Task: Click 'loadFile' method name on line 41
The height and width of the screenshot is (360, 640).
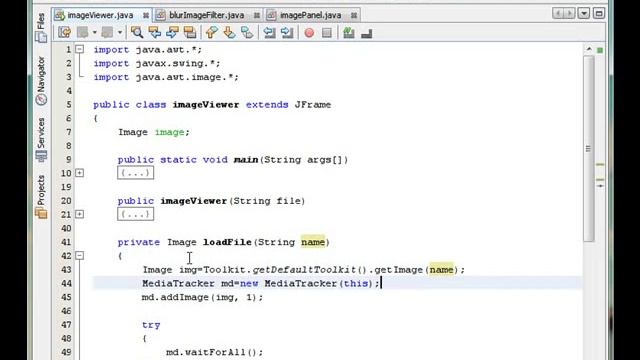Action: [x=227, y=242]
